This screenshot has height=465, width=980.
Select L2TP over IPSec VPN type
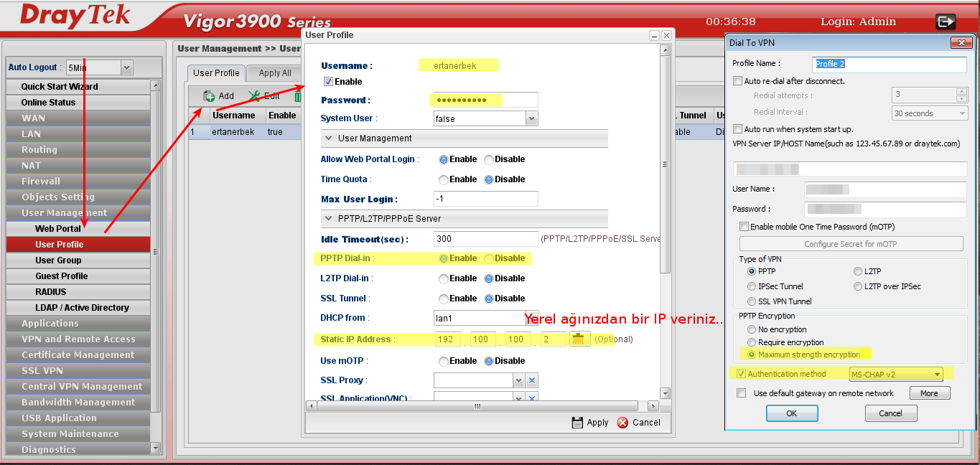click(858, 286)
